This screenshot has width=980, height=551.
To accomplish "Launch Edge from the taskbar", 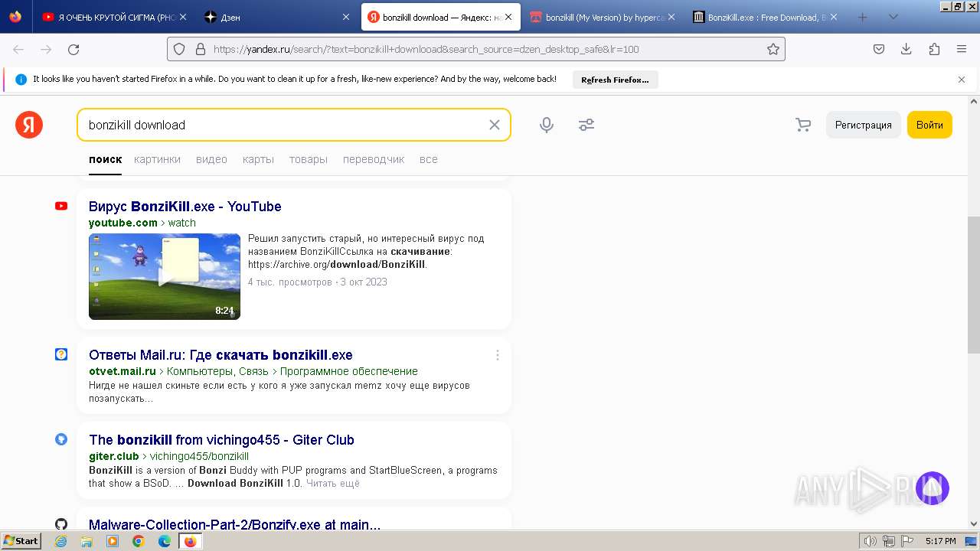I will coord(164,541).
